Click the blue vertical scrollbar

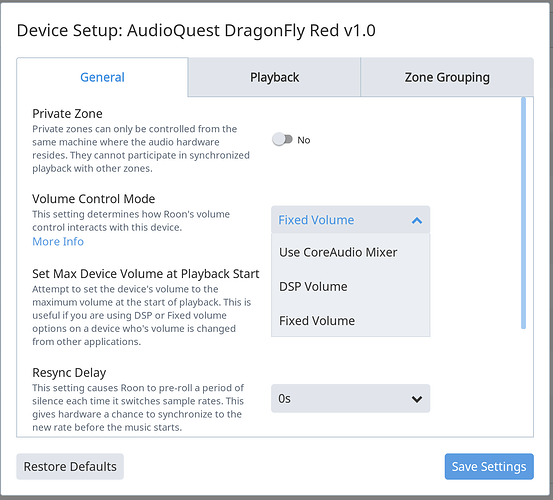523,213
